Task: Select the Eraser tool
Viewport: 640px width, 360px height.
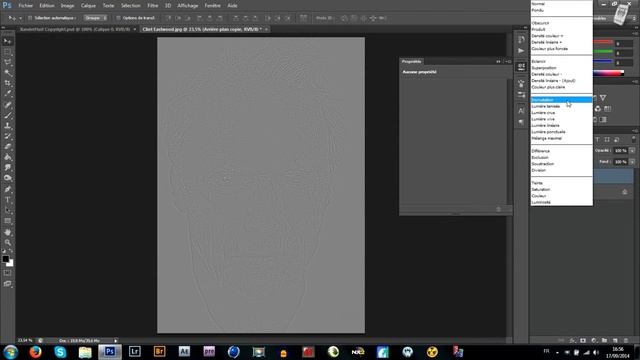Action: click(7, 147)
